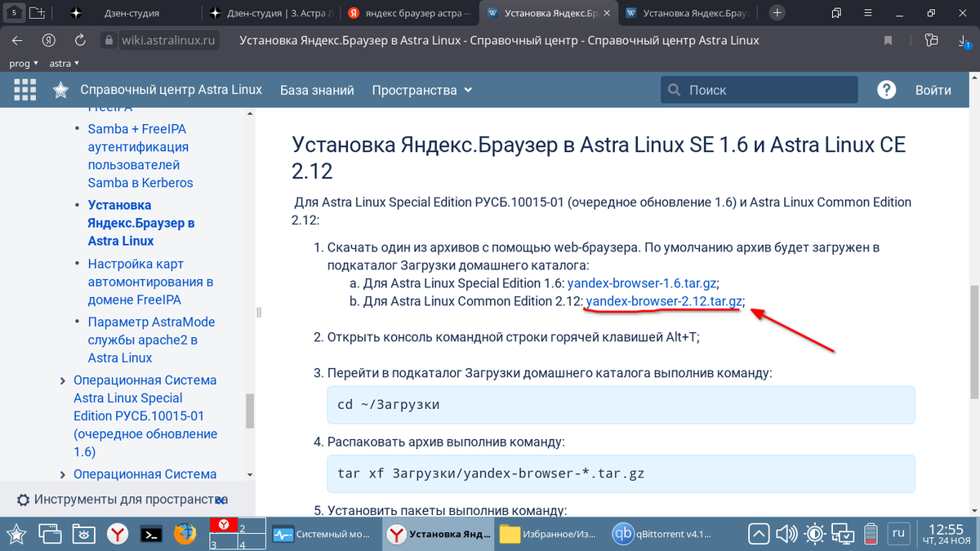The height and width of the screenshot is (551, 980).
Task: Open brightness settings in system tray
Action: (x=814, y=534)
